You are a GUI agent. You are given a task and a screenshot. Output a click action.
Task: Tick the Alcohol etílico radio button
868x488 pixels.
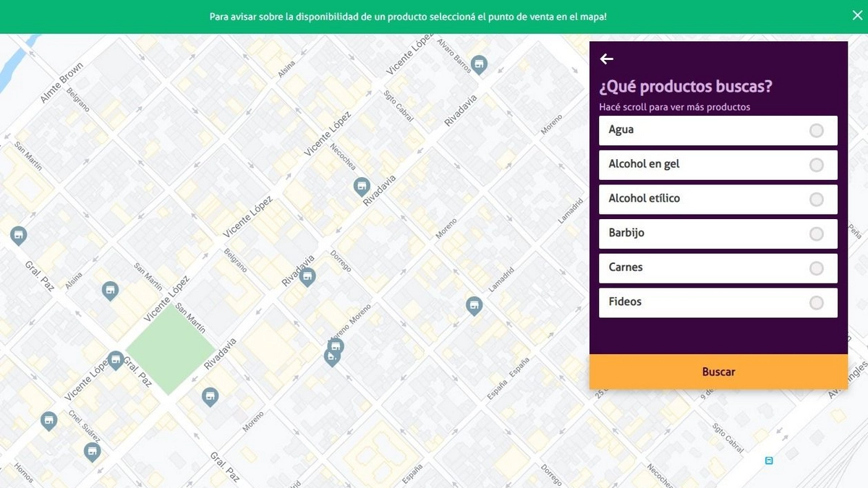[x=816, y=200]
